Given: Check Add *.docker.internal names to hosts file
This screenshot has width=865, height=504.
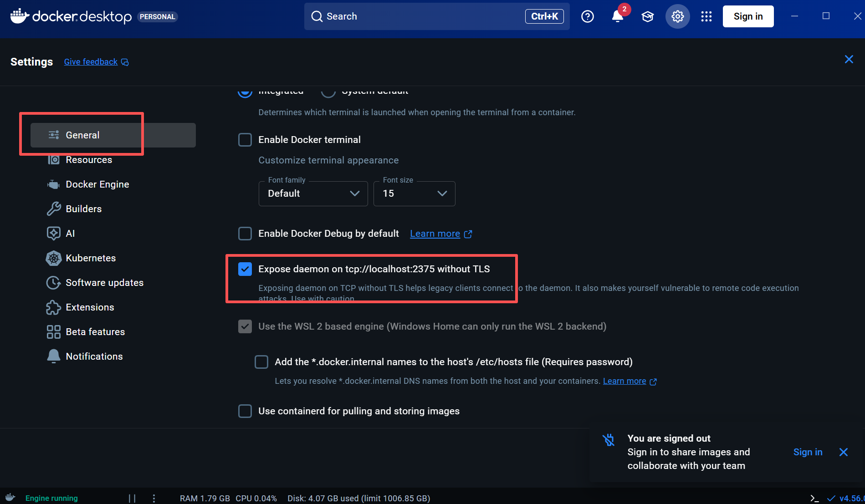Looking at the screenshot, I should (x=261, y=362).
